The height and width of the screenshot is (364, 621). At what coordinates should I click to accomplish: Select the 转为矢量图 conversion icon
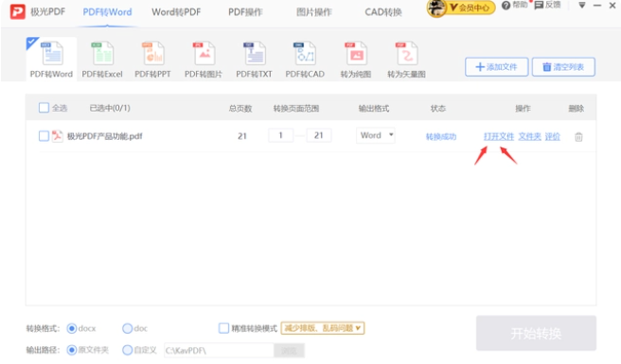click(406, 53)
